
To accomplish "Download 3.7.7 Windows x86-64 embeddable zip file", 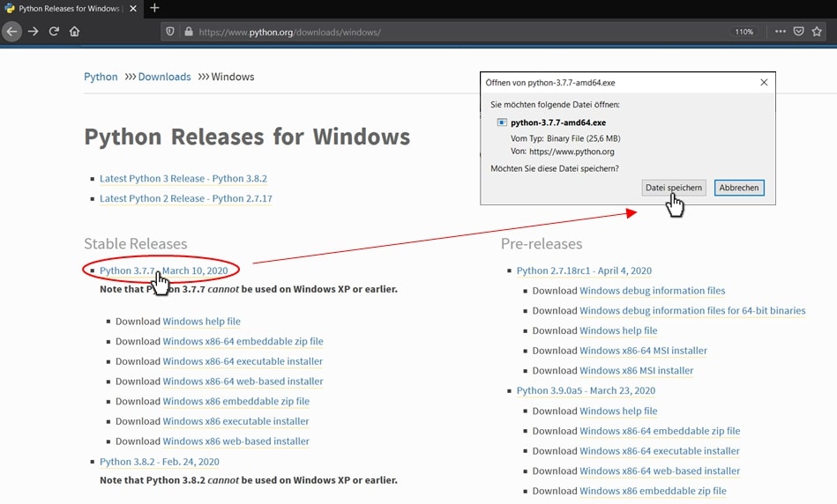I will tap(243, 341).
